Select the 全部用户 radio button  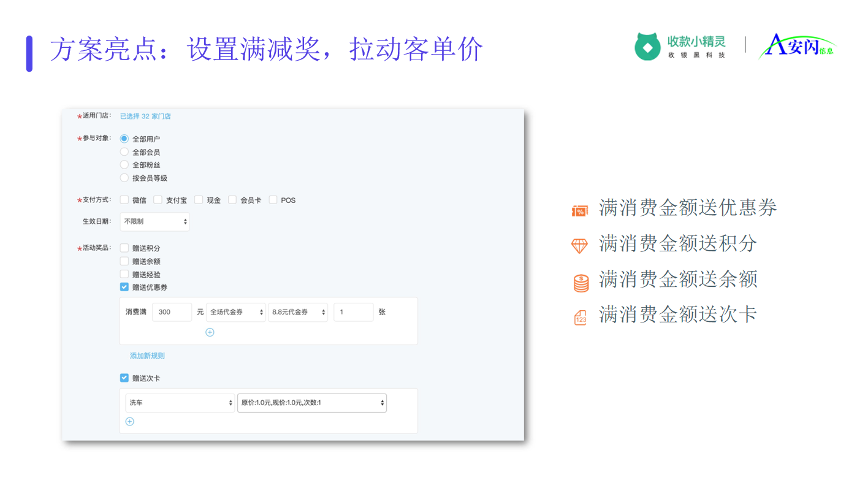point(124,139)
